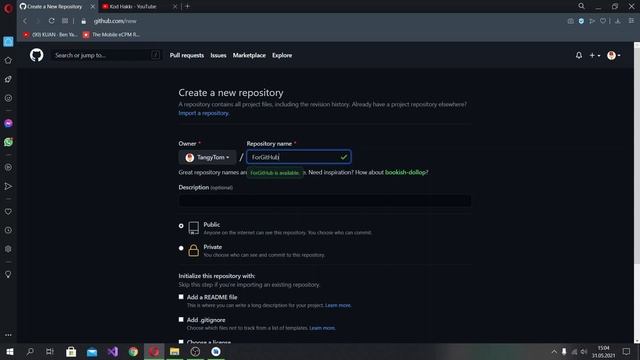
Task: Open Messenger in Opera sidebar
Action: (8, 123)
